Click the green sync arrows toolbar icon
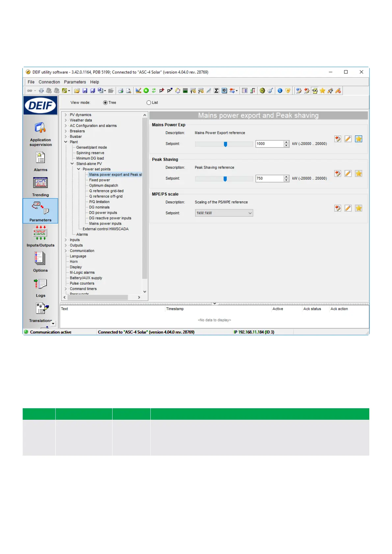This screenshot has width=392, height=554. click(x=154, y=91)
